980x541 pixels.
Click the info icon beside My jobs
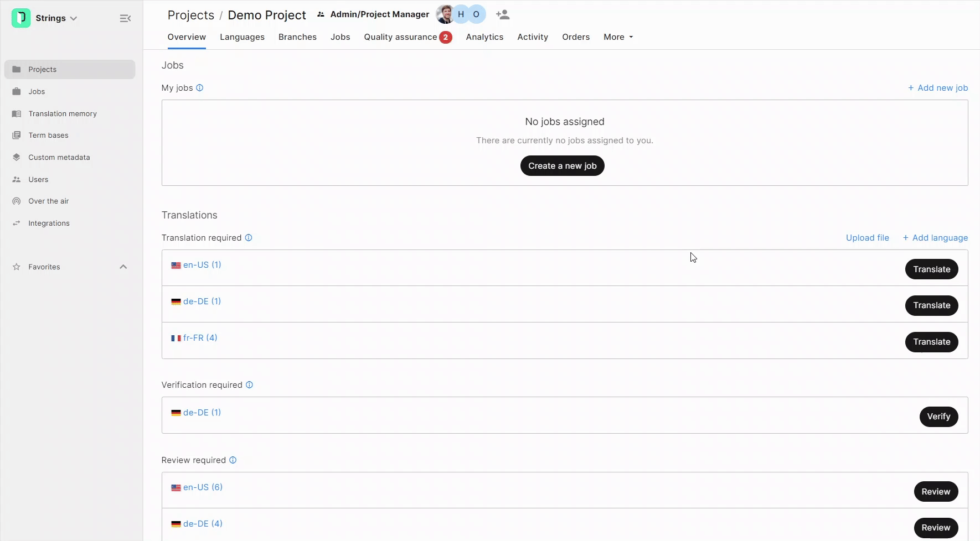pos(200,88)
